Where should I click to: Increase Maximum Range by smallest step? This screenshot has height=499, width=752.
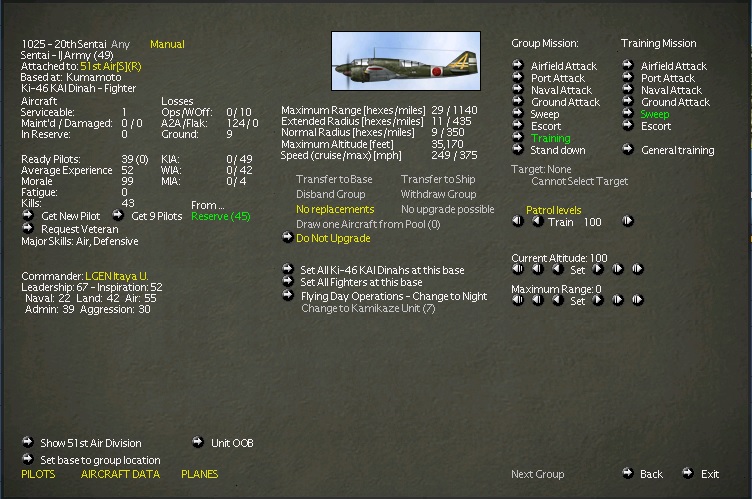[x=598, y=300]
